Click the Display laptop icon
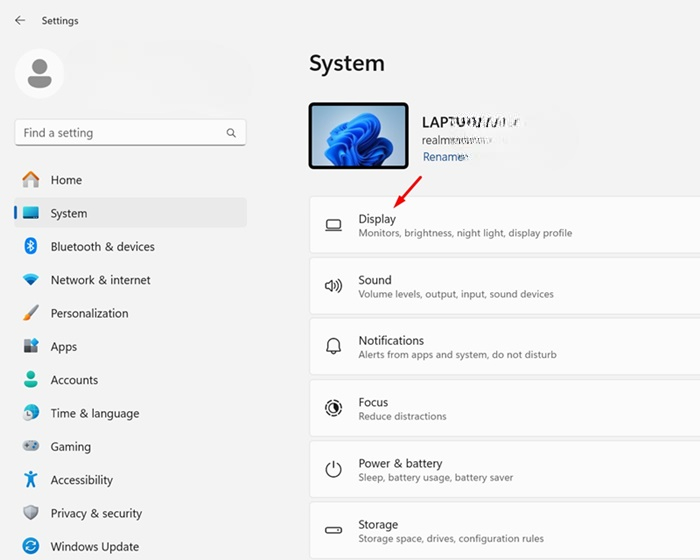This screenshot has height=560, width=700. click(333, 225)
